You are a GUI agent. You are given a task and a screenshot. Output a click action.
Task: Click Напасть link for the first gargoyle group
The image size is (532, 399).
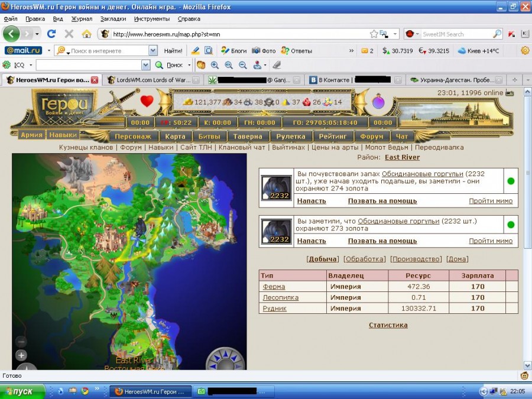[x=312, y=202]
